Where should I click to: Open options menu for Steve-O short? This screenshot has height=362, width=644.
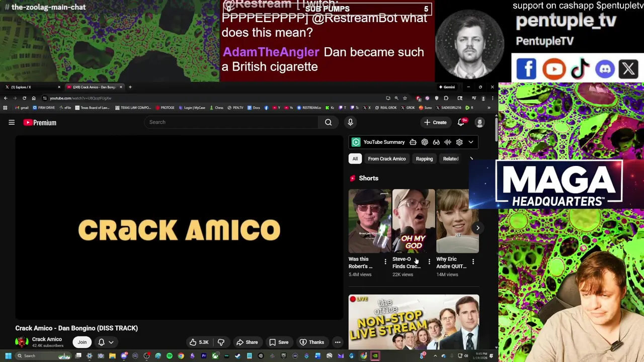pos(429,262)
